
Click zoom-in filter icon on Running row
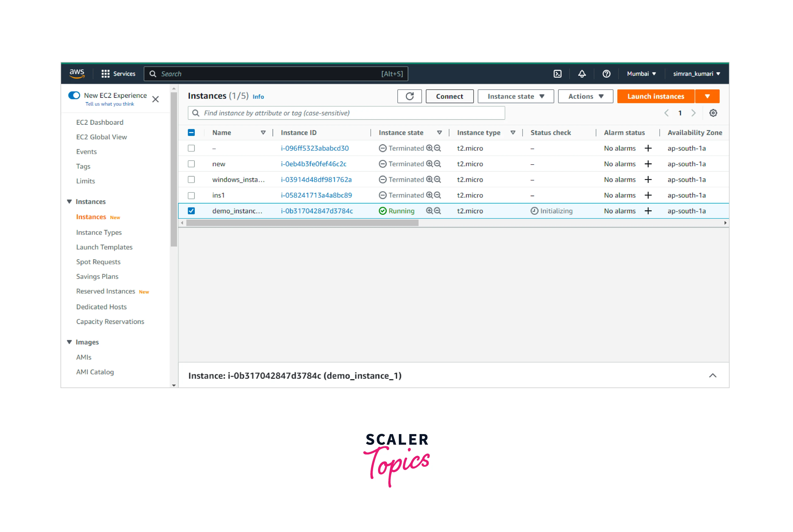point(429,211)
